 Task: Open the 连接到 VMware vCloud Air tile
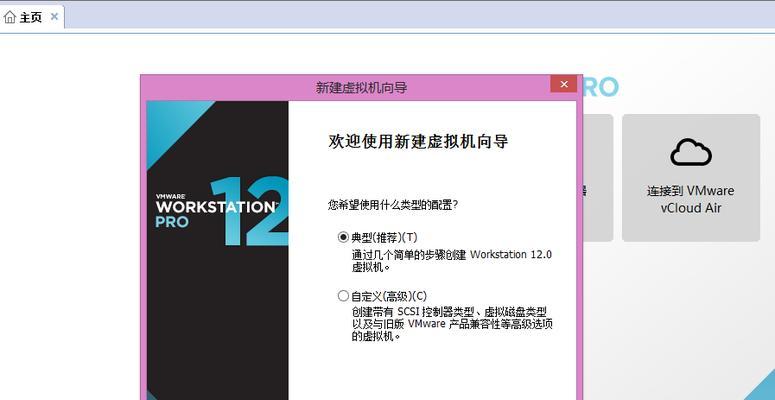pos(690,178)
